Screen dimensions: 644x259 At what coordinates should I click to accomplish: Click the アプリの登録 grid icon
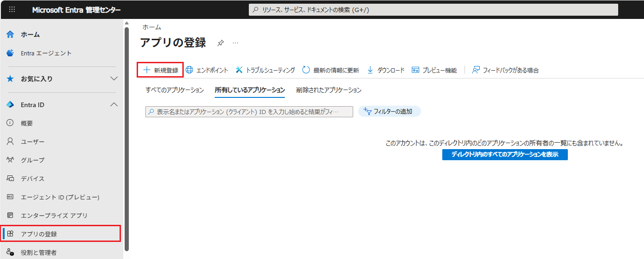point(10,234)
